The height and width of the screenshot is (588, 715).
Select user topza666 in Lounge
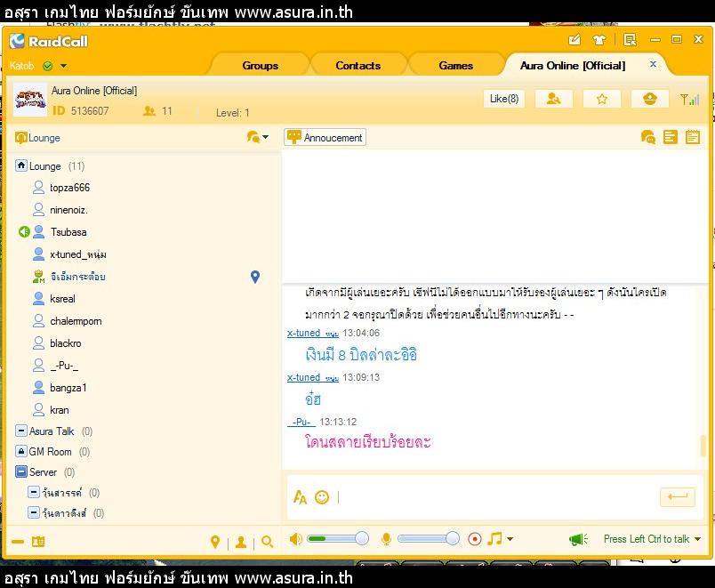click(x=69, y=188)
